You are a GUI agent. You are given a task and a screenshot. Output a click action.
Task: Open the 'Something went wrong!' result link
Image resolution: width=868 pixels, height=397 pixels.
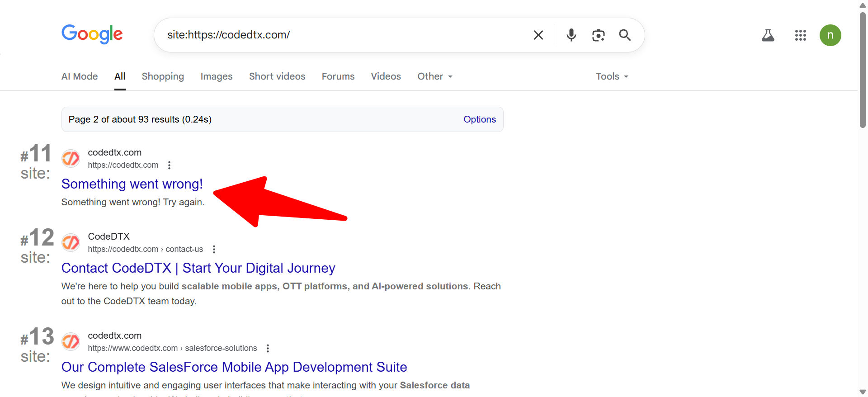coord(132,184)
